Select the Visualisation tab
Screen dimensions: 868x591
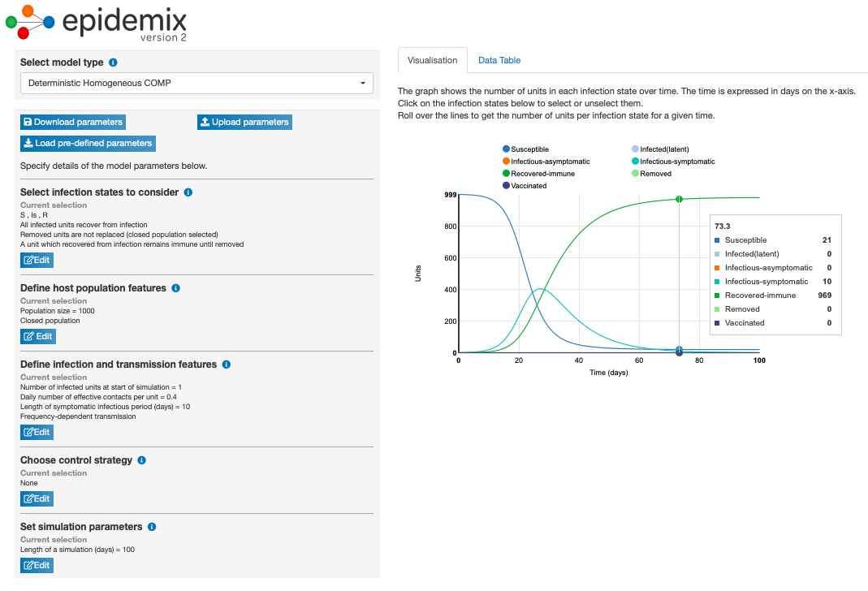tap(433, 60)
